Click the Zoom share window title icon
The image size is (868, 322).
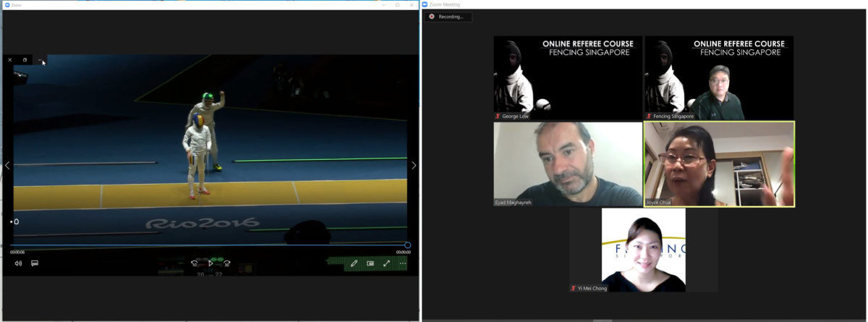[x=7, y=4]
